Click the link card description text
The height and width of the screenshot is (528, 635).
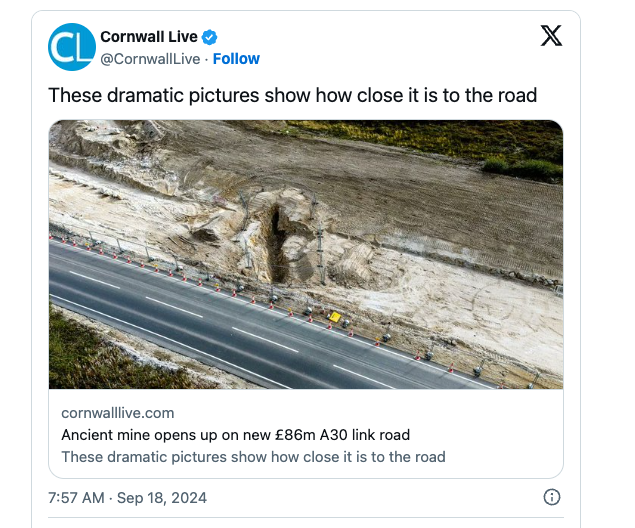pyautogui.click(x=253, y=457)
